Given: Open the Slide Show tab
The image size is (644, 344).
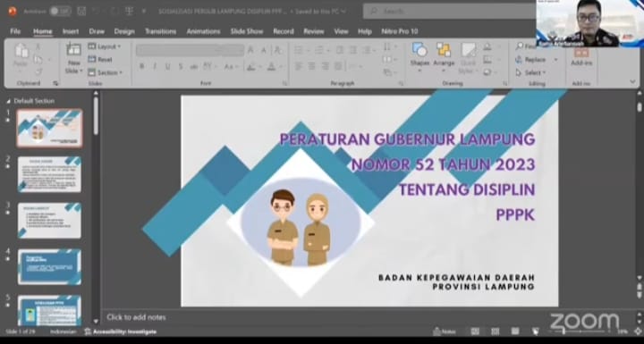Looking at the screenshot, I should (x=247, y=31).
